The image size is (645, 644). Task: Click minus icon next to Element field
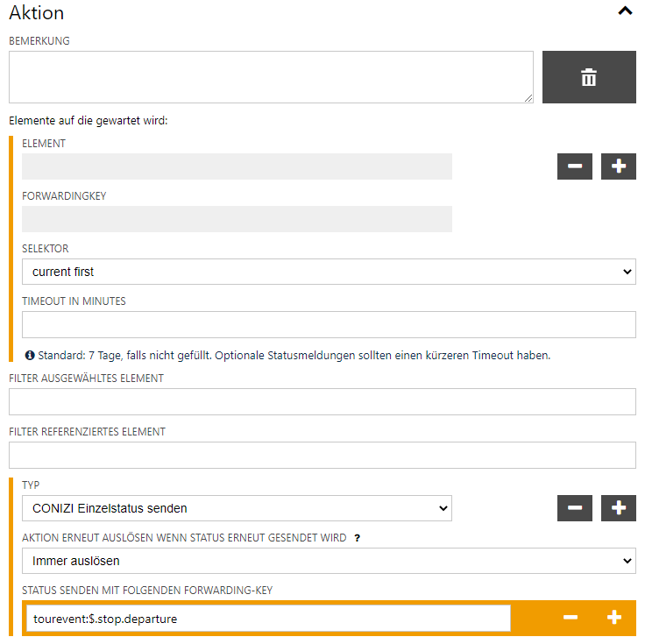(574, 166)
